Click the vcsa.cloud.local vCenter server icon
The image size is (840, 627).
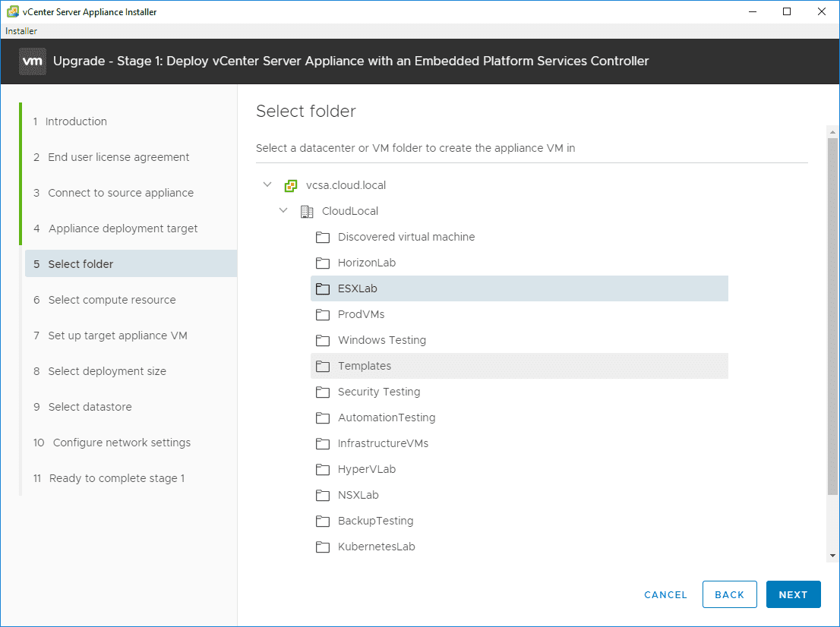(x=291, y=185)
